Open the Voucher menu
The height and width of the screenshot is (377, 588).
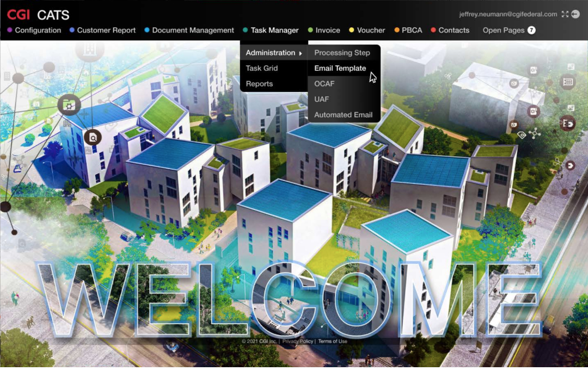[367, 30]
